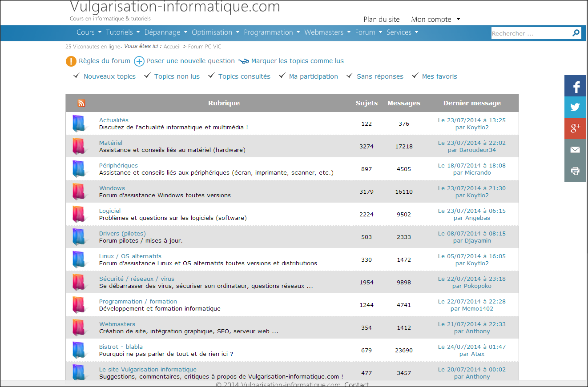Click the Sujets count 3274 for Matériel
Viewport: 588px width, 387px height.
(366, 147)
